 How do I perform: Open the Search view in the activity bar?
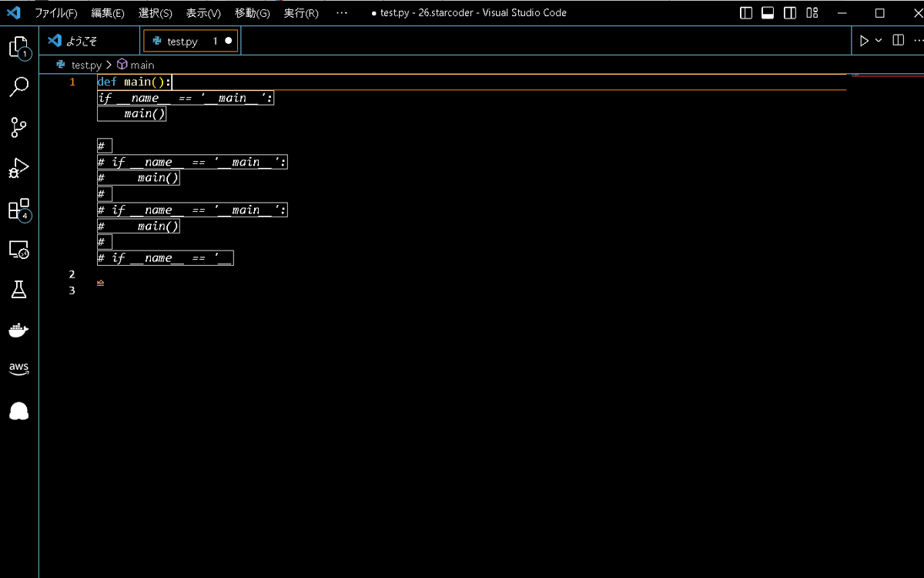point(19,87)
